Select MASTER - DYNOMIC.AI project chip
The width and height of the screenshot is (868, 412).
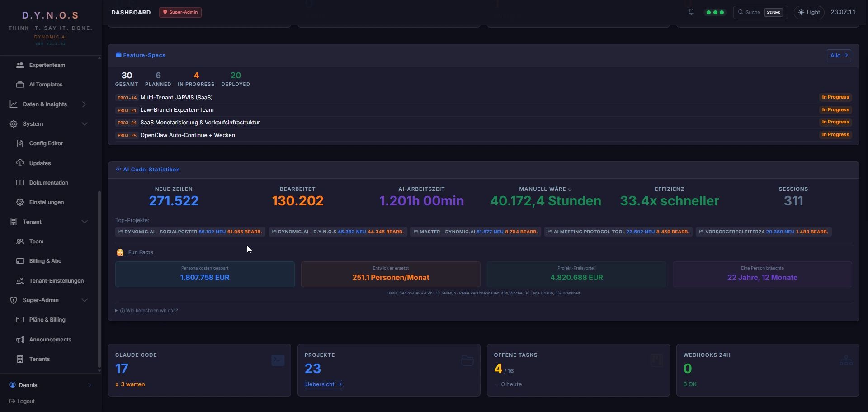click(476, 232)
